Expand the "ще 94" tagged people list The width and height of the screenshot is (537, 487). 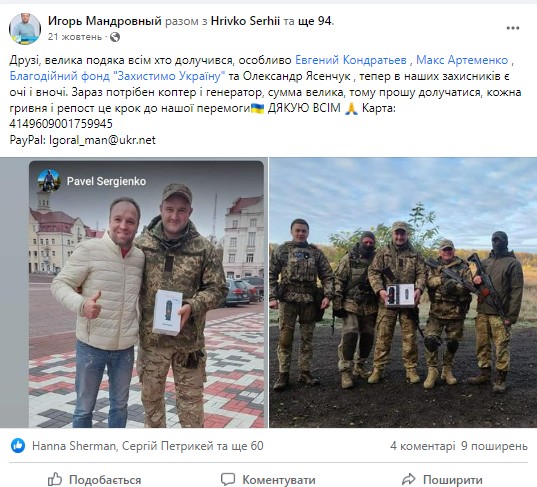(x=315, y=21)
